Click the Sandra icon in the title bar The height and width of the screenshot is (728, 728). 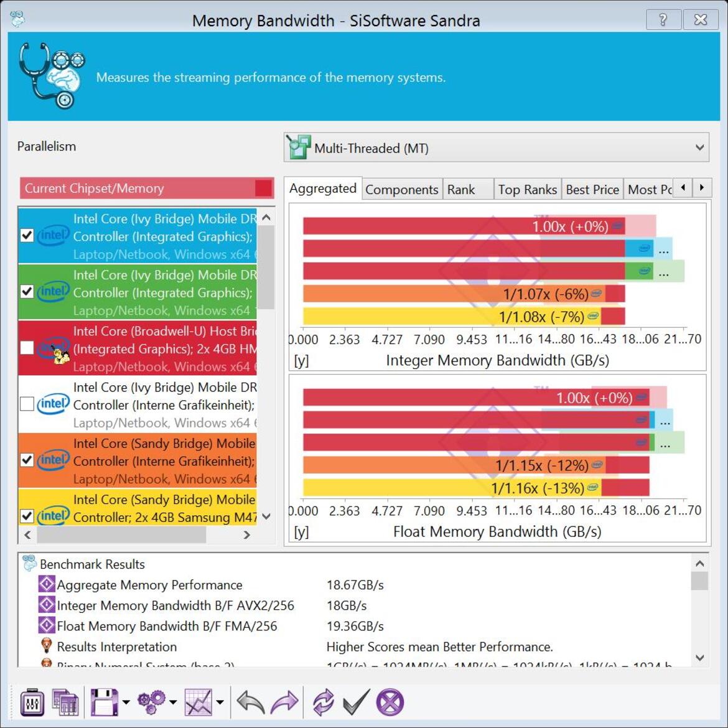click(x=17, y=19)
